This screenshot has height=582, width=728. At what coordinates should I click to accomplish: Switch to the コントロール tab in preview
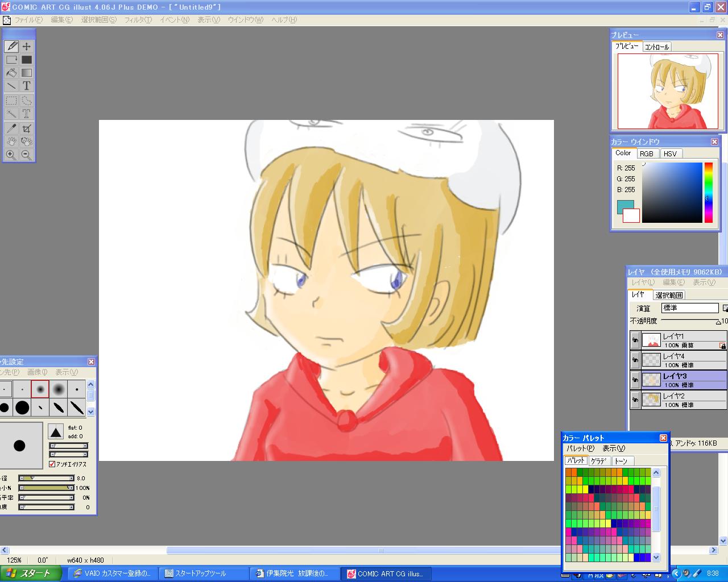click(657, 47)
